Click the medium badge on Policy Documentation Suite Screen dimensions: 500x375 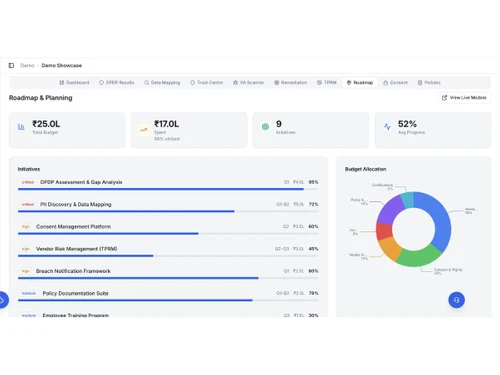[29, 293]
